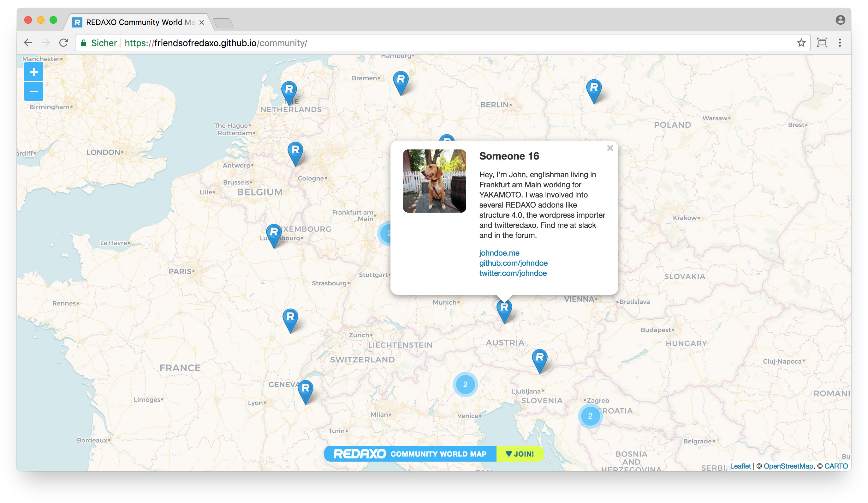Click the marker pin north of Warsaw
Screen dimensions: 868x503
[x=594, y=90]
